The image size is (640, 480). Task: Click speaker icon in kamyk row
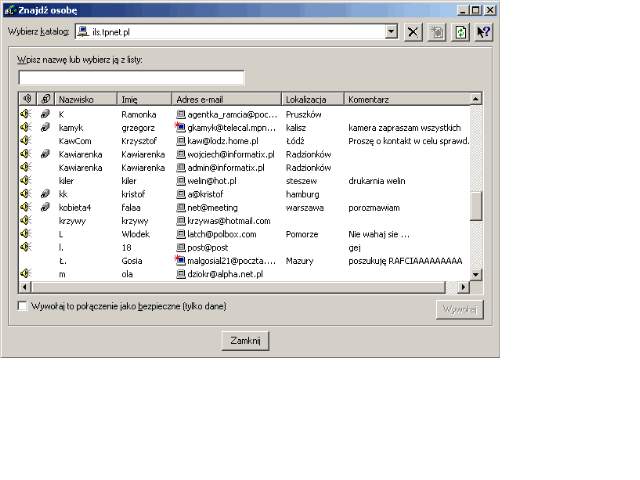(26, 127)
